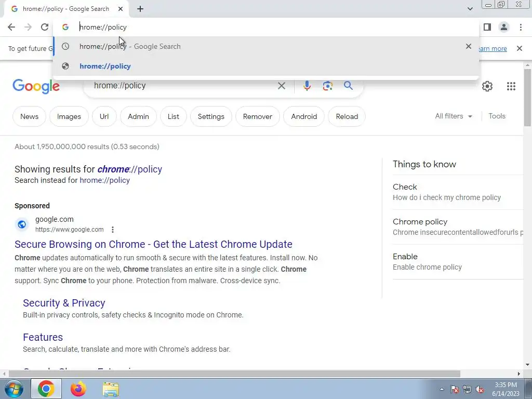Open 'Chrome policy' in Things to know
532x399 pixels.
pyautogui.click(x=458, y=227)
